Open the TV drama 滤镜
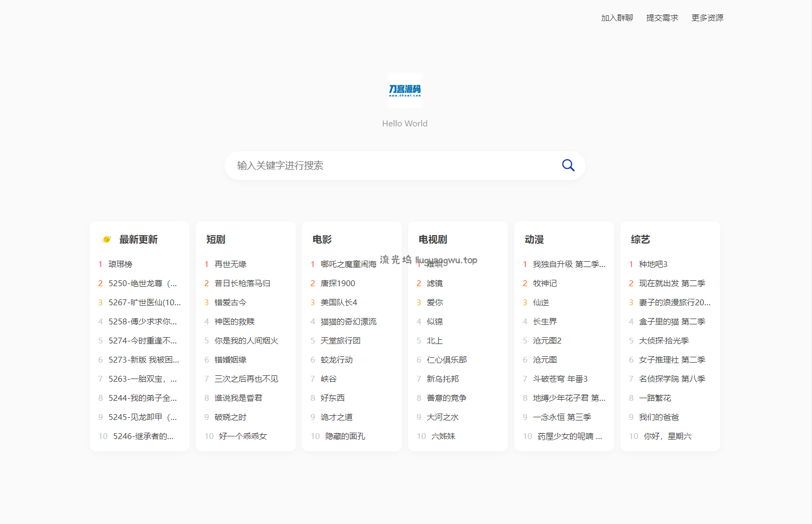This screenshot has height=524, width=812. pos(435,283)
